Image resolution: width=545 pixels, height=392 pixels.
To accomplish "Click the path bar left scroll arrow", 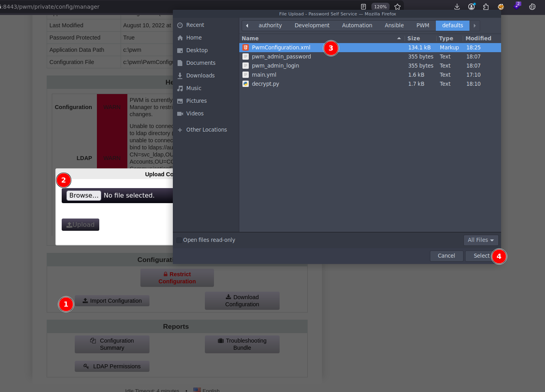I will click(247, 25).
